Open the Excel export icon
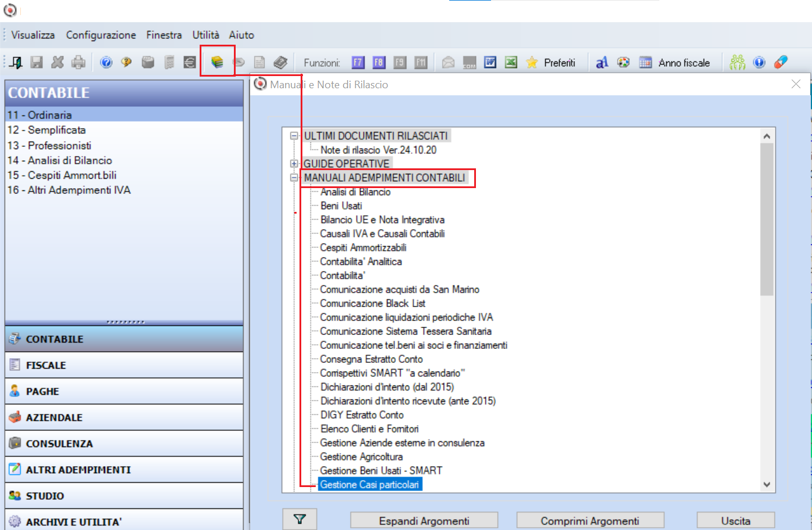Viewport: 812px width, 530px height. (x=511, y=62)
